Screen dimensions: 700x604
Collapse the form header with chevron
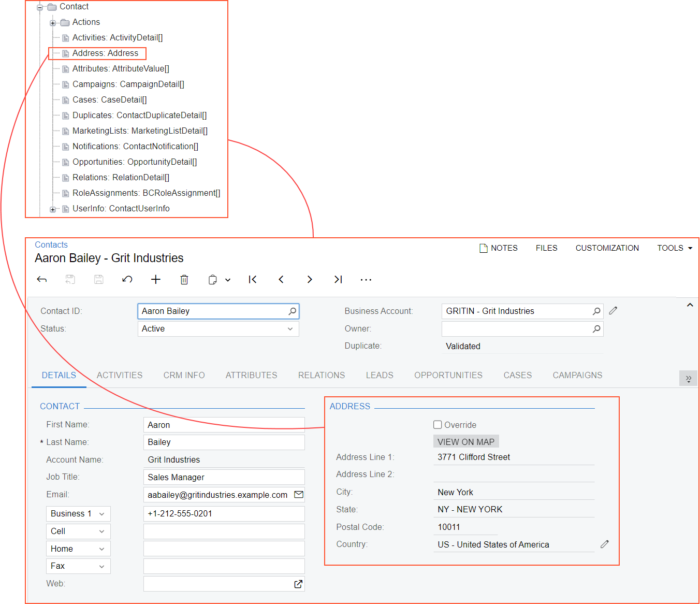(690, 305)
